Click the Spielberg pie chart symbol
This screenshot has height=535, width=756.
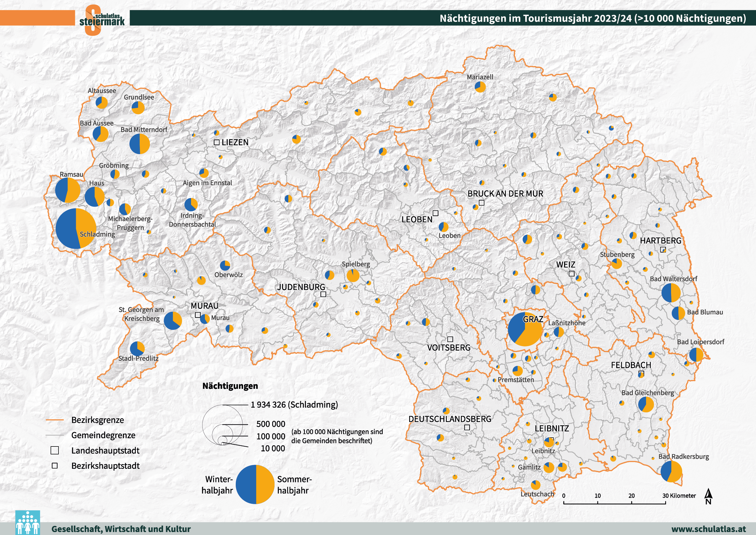(353, 275)
